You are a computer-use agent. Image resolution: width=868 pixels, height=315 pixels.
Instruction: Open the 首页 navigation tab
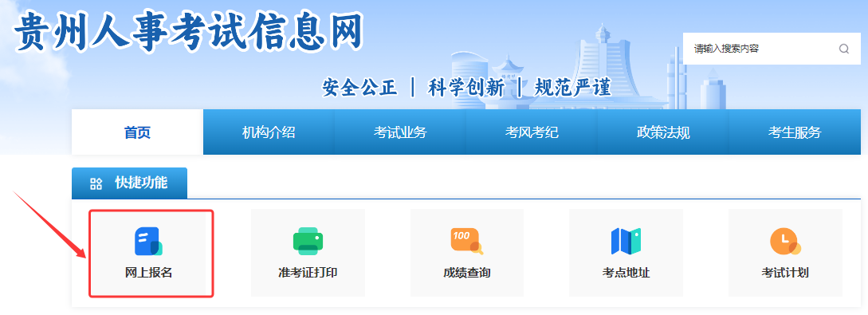[137, 132]
